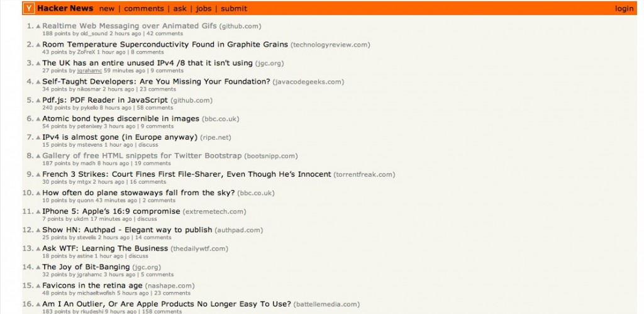
Task: Click the login link
Action: 625,9
